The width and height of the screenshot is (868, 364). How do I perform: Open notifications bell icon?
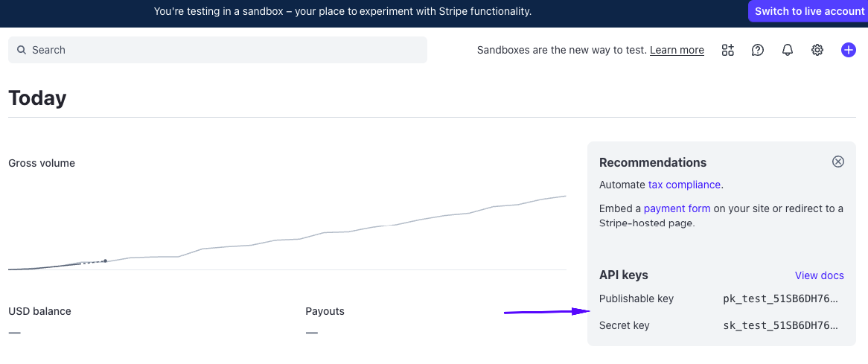(x=787, y=50)
